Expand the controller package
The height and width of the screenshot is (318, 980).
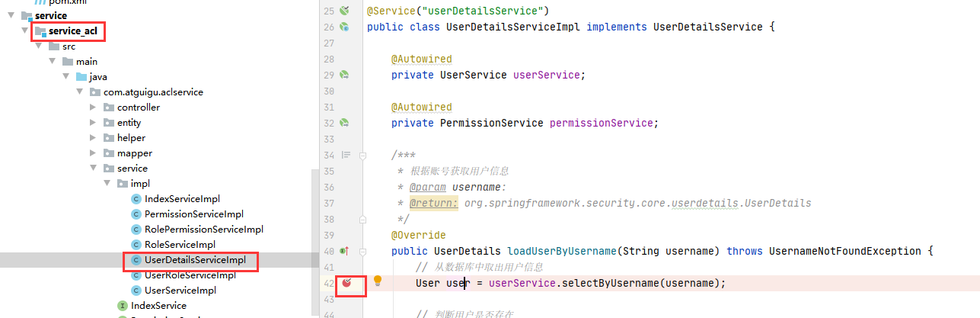(94, 107)
